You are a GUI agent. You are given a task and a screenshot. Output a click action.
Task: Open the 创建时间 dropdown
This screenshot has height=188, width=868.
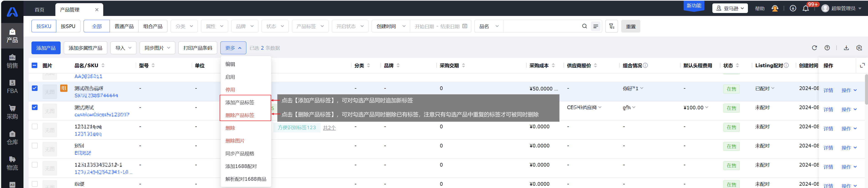(x=391, y=26)
